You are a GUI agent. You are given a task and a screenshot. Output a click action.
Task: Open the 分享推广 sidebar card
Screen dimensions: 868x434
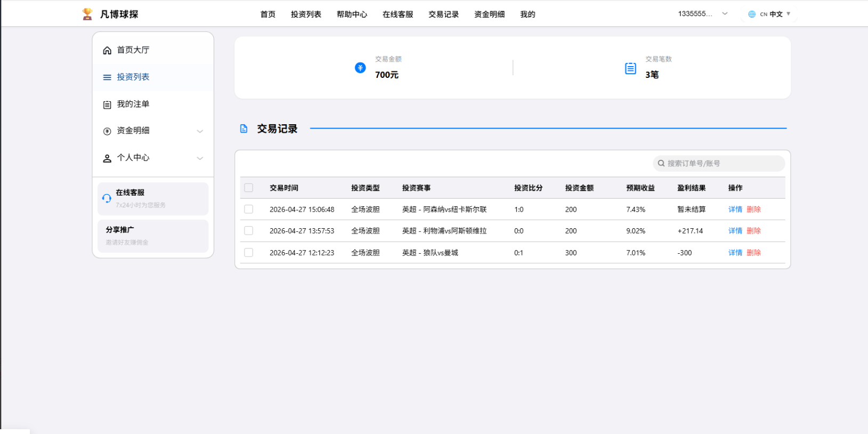coord(153,236)
